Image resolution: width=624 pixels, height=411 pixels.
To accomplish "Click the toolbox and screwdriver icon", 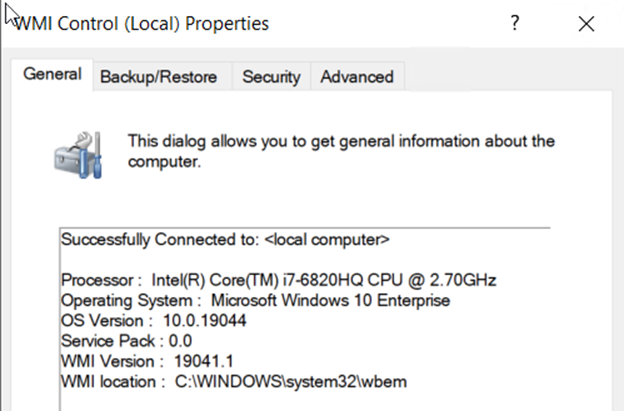I will click(x=78, y=155).
